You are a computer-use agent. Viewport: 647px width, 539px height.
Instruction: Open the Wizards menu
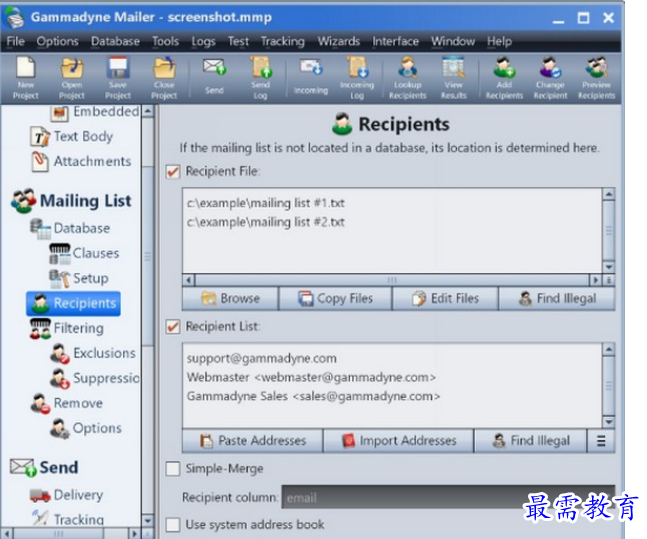point(339,41)
